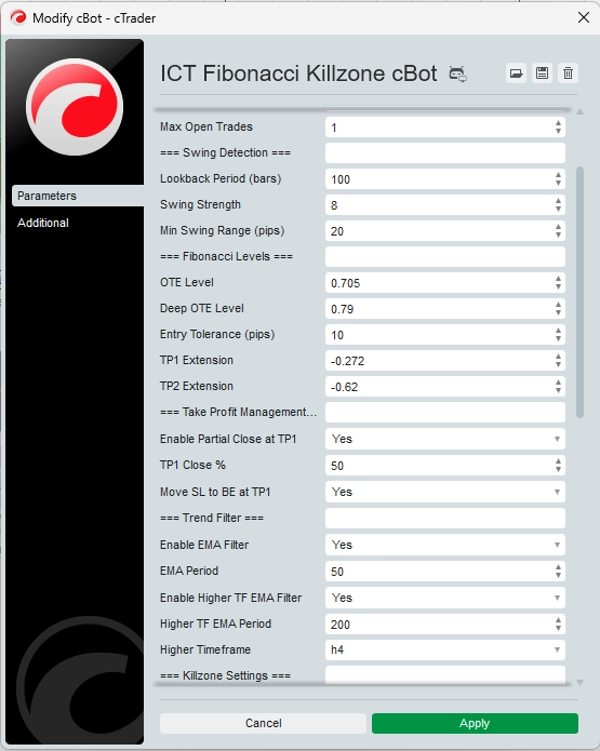Decrease TP1 Close % with down arrow
This screenshot has height=751, width=600.
(x=558, y=469)
